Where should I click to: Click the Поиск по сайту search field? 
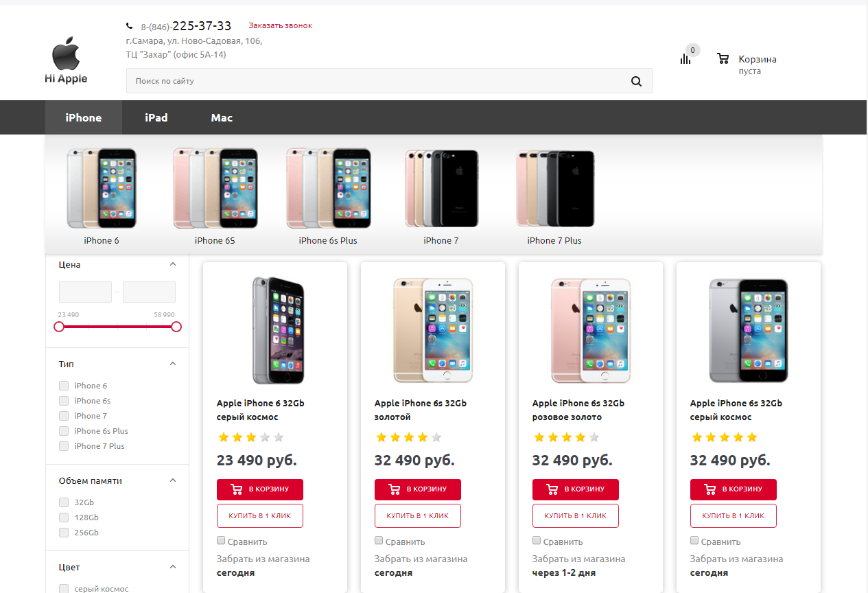click(x=377, y=81)
